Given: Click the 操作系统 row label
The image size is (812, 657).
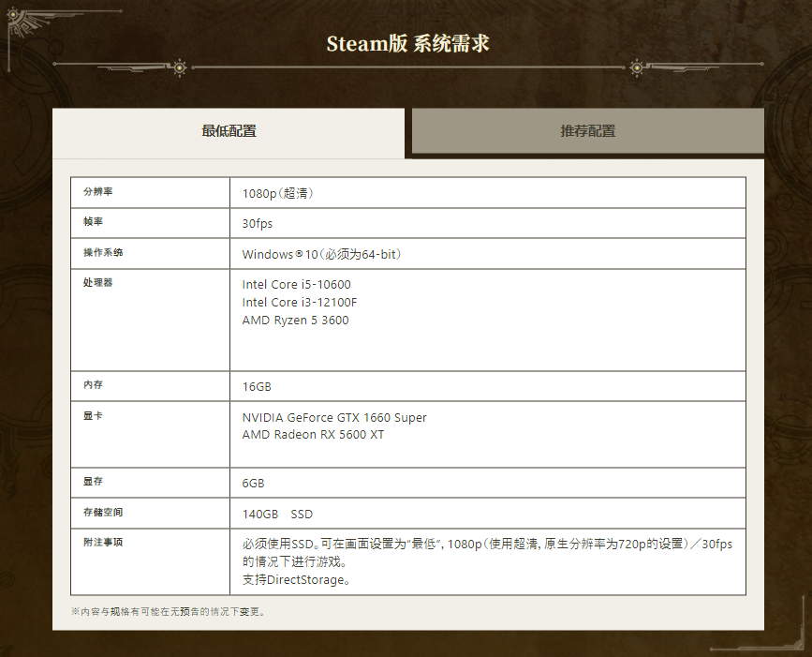Looking at the screenshot, I should click(x=103, y=253).
